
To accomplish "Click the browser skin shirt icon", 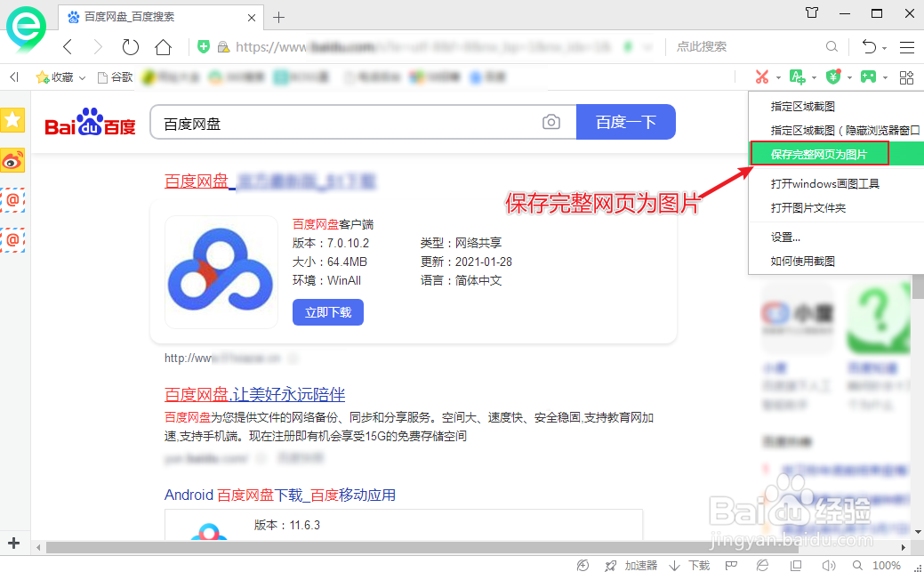I will pos(812,12).
